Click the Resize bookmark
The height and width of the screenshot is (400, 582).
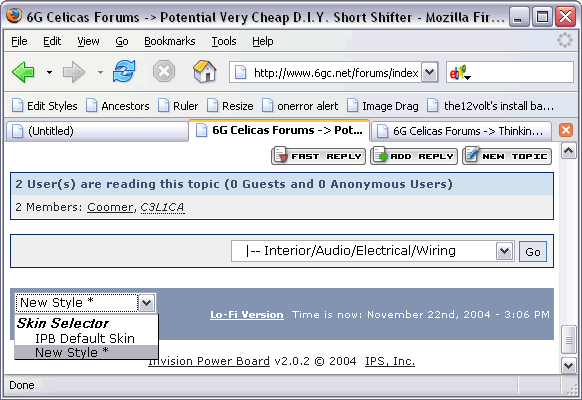pos(230,106)
